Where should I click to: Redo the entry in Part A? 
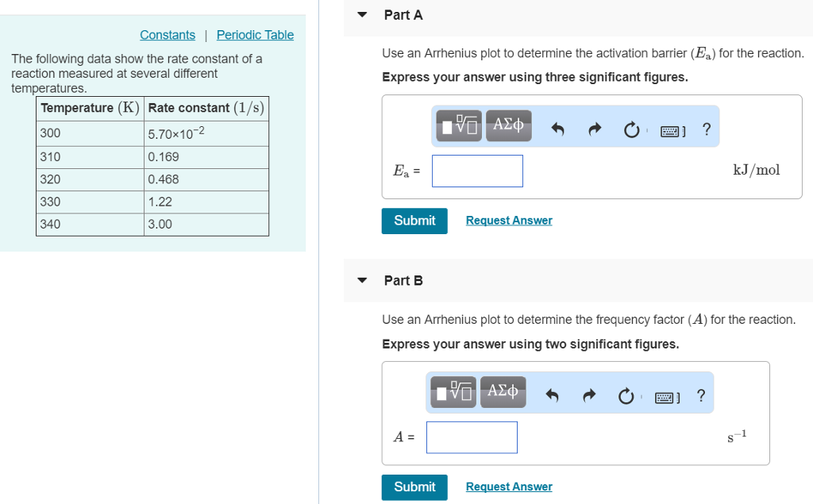pyautogui.click(x=594, y=129)
